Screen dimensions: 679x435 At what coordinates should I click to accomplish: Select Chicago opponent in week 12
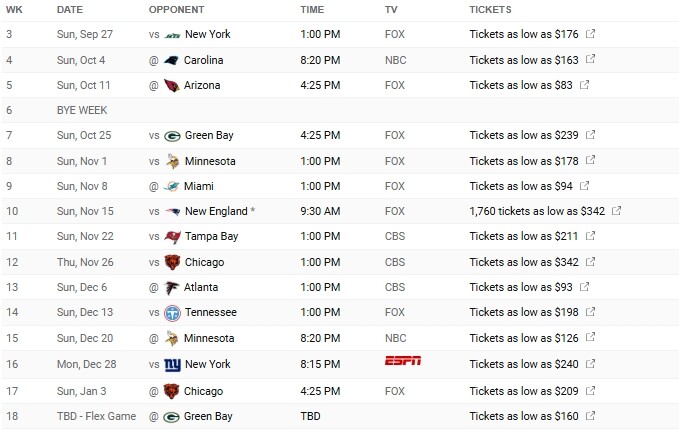coord(204,262)
